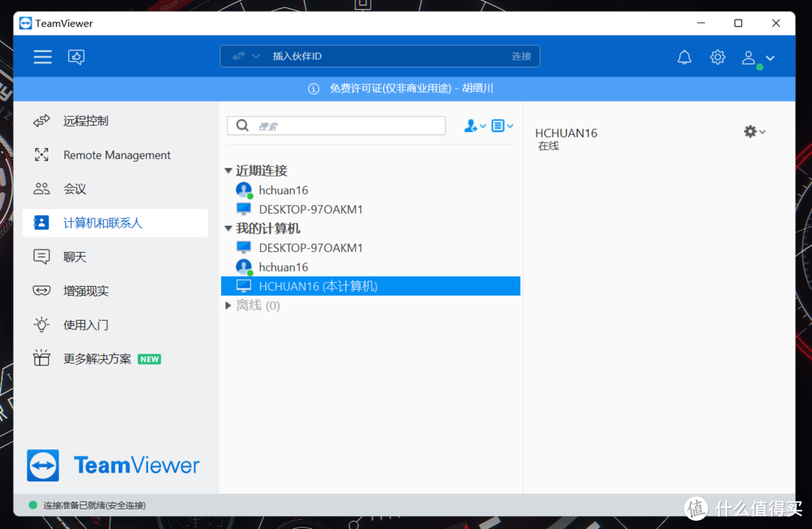Click TeamViewer title bar icon

tap(26, 23)
